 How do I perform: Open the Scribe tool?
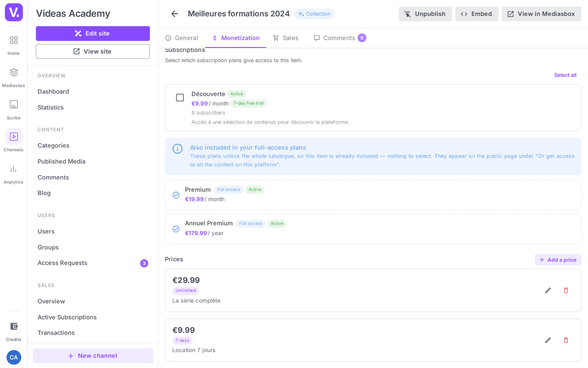(x=14, y=110)
